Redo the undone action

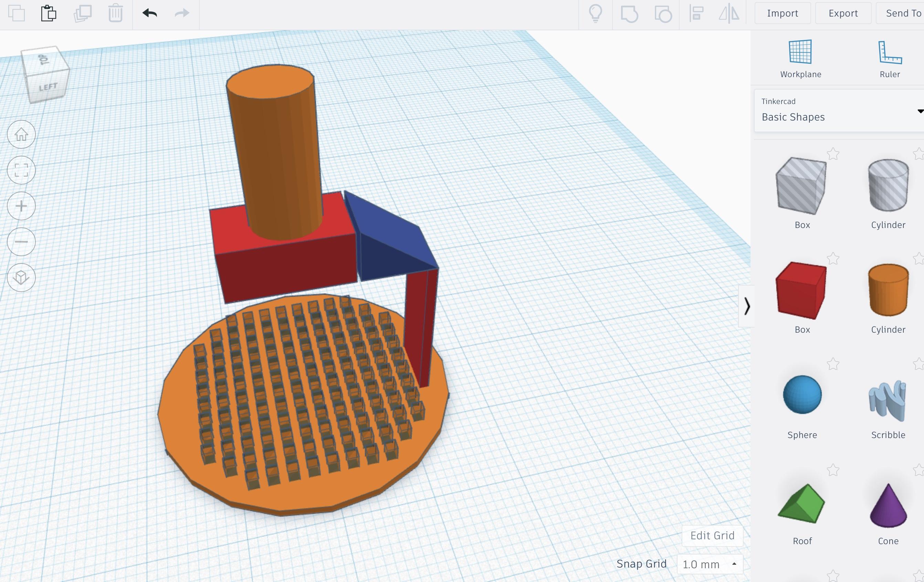click(182, 13)
